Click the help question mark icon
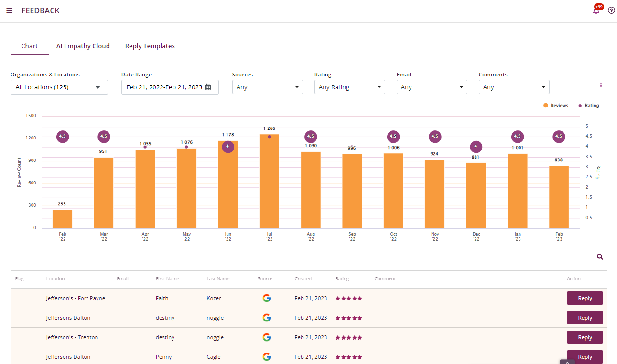The image size is (617, 364). coord(611,11)
